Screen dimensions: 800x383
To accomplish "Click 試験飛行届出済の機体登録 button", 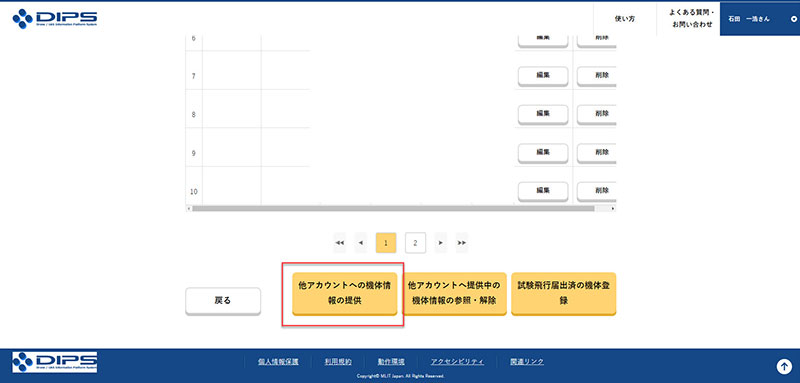I will tap(564, 294).
